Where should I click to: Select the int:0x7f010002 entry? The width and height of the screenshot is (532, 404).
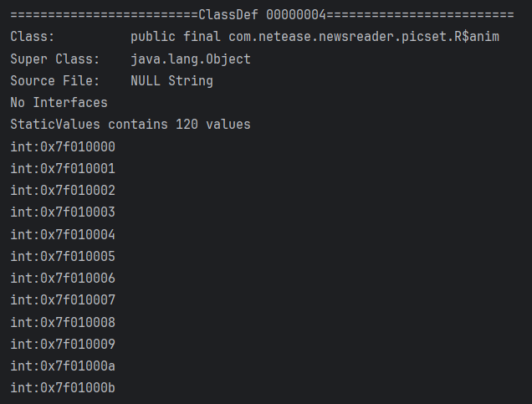click(x=63, y=190)
